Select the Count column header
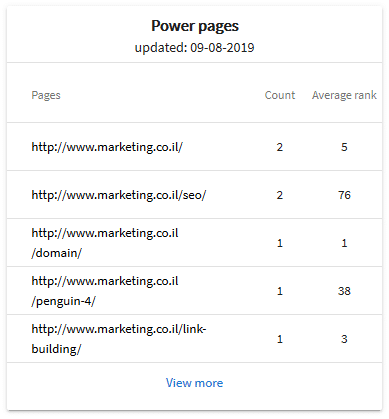Viewport: 389px width, 419px height. pyautogui.click(x=280, y=95)
